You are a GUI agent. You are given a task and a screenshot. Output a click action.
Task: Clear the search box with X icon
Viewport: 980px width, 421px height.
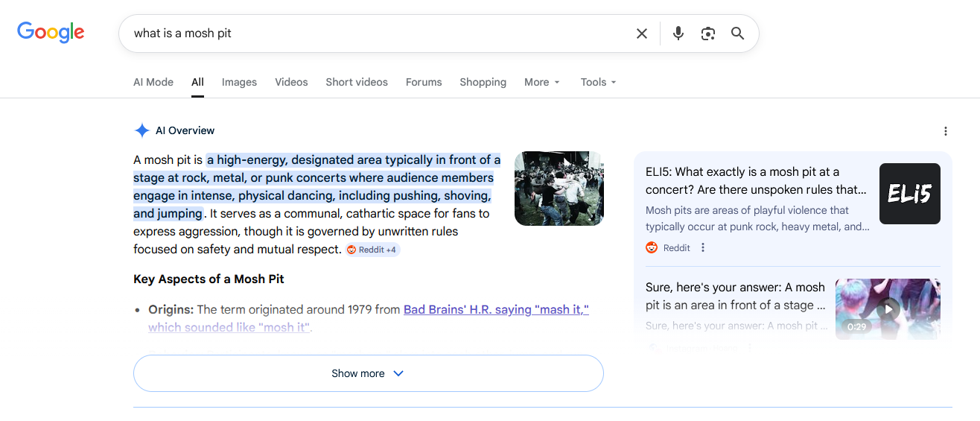(641, 34)
